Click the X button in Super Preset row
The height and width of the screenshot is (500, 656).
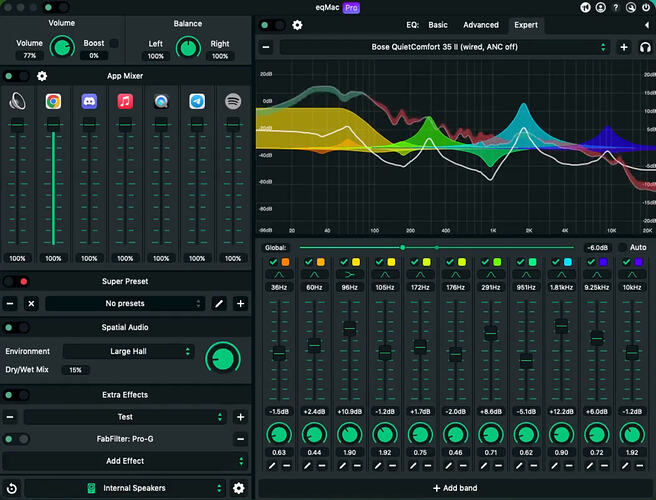pyautogui.click(x=31, y=303)
